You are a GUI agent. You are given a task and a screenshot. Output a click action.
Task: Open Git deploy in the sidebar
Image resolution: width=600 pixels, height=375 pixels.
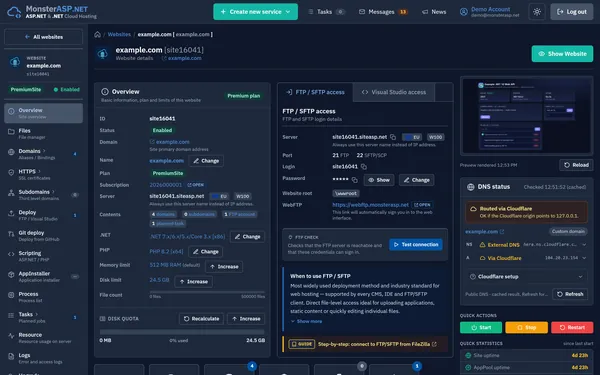pos(43,236)
